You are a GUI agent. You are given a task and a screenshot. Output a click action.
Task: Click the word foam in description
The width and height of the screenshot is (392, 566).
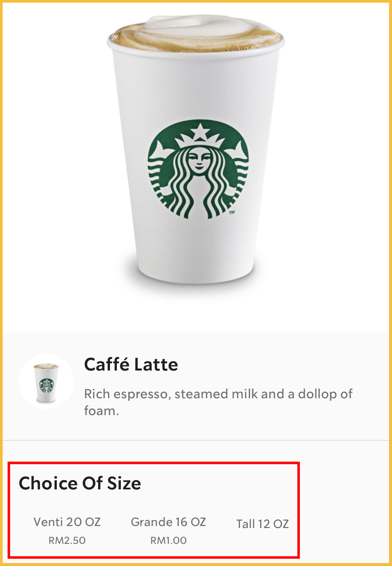[x=100, y=411]
